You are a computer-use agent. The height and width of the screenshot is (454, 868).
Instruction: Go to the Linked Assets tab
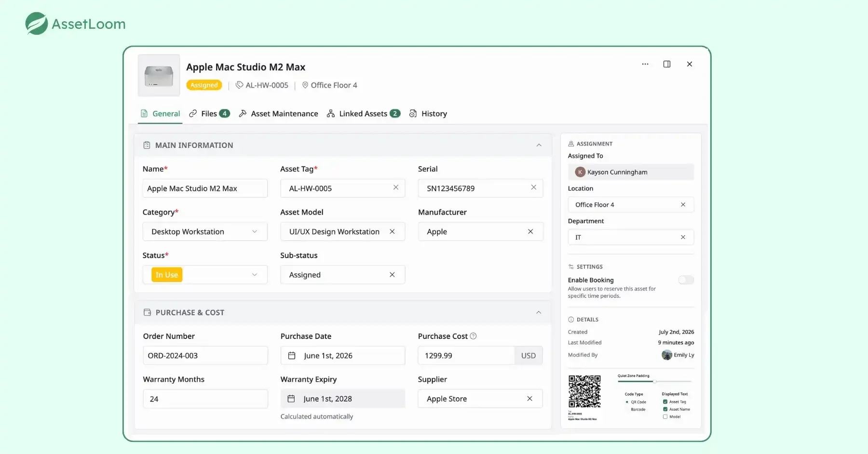tap(364, 114)
